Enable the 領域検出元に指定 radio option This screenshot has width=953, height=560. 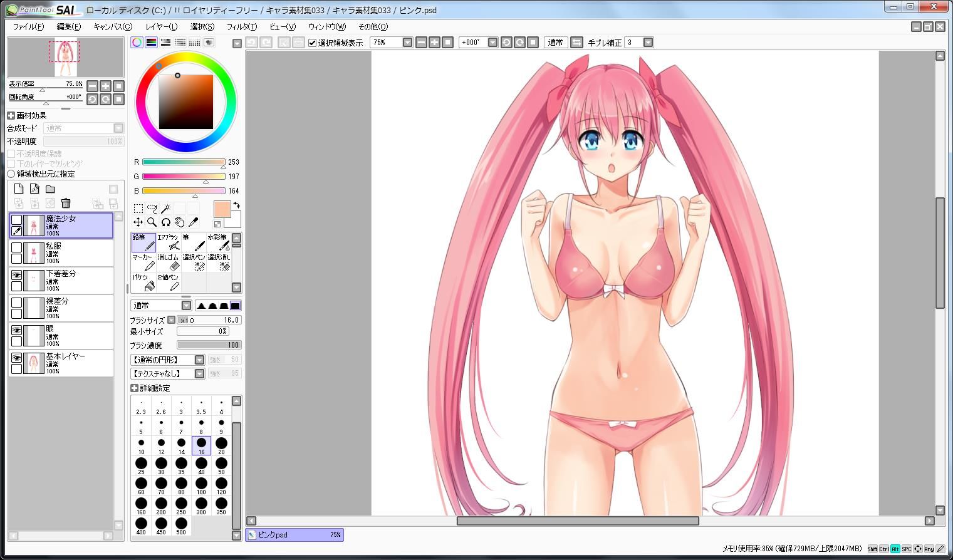pyautogui.click(x=11, y=174)
